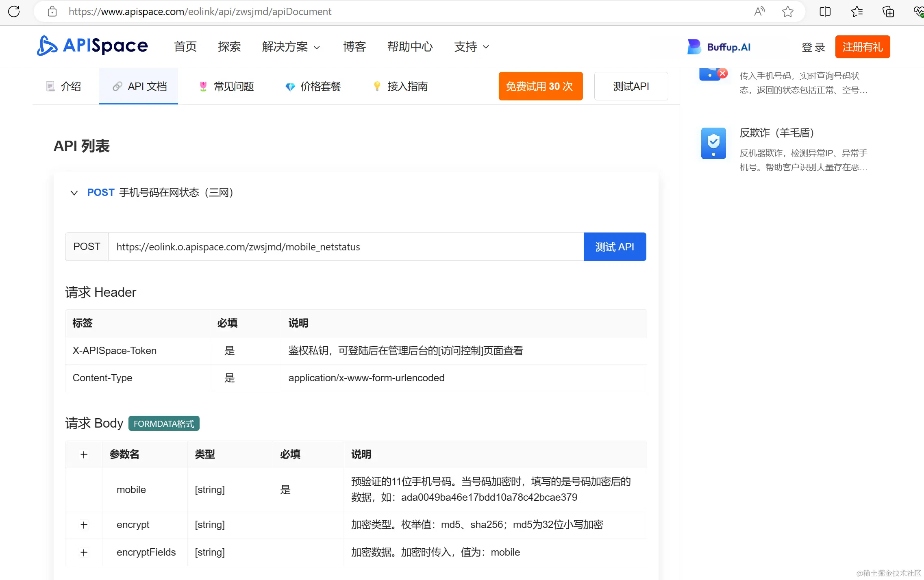Screen dimensions: 924x580
Task: Open the browser split screen icon
Action: pos(825,11)
